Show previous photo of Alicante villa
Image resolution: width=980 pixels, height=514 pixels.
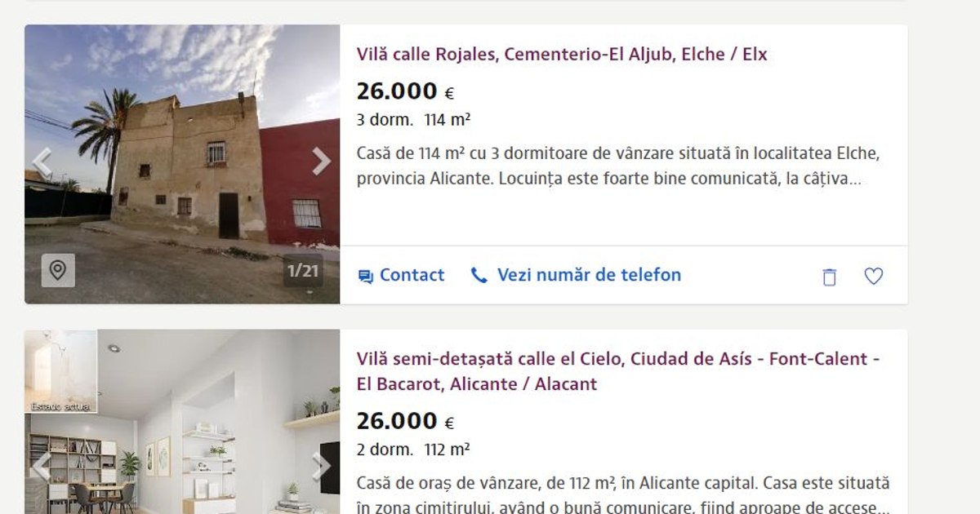click(42, 467)
